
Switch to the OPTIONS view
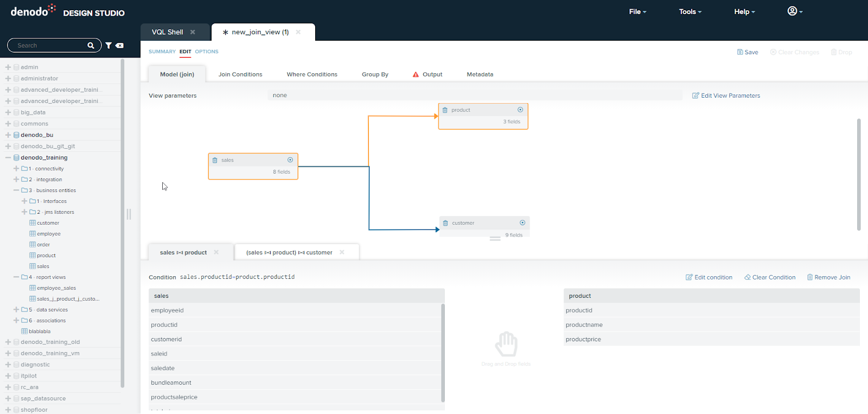tap(207, 52)
